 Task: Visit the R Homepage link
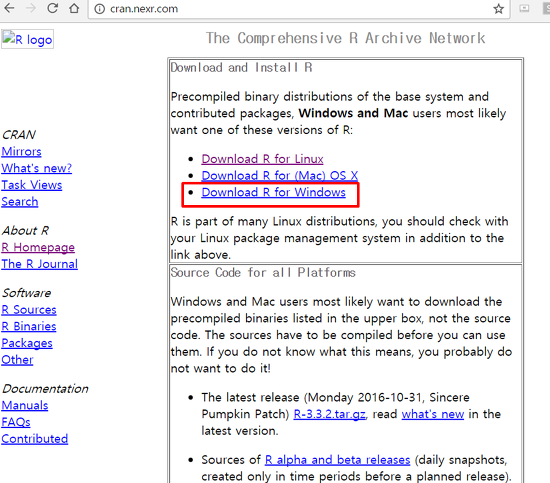coord(38,247)
